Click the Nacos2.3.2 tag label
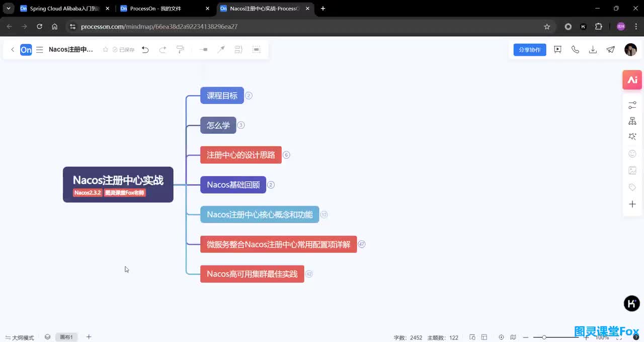This screenshot has width=644, height=342. [x=88, y=193]
